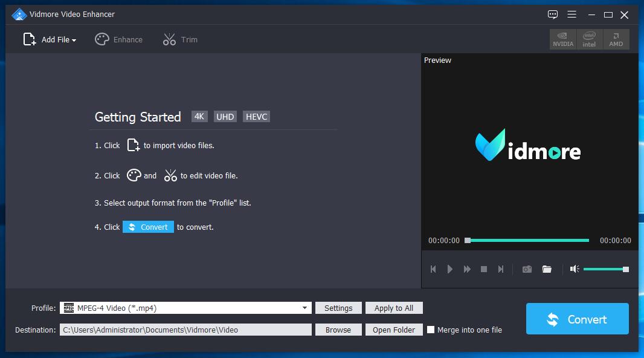Click the MPEG icon in Profile box

69,308
